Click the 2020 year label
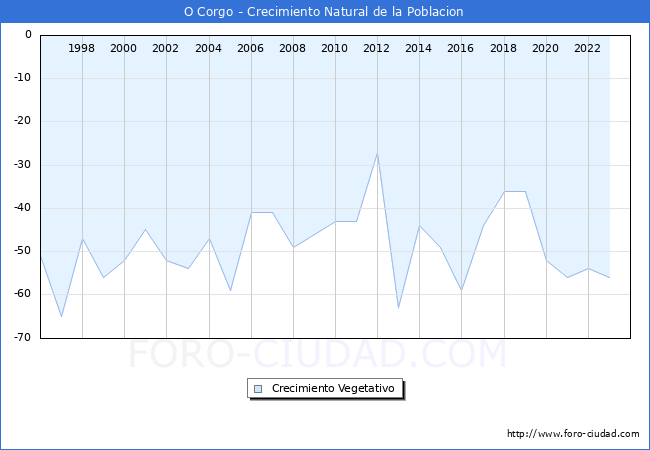650x450 pixels. pyautogui.click(x=545, y=48)
